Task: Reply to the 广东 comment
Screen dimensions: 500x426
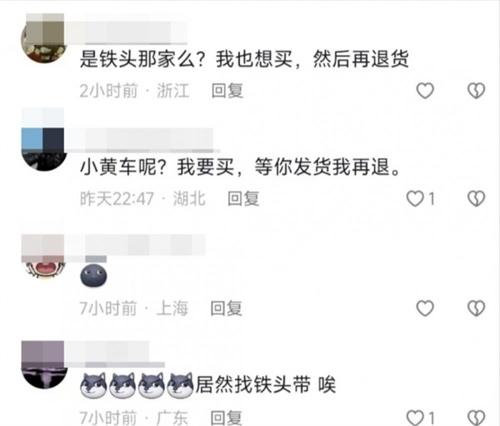Action: (226, 418)
